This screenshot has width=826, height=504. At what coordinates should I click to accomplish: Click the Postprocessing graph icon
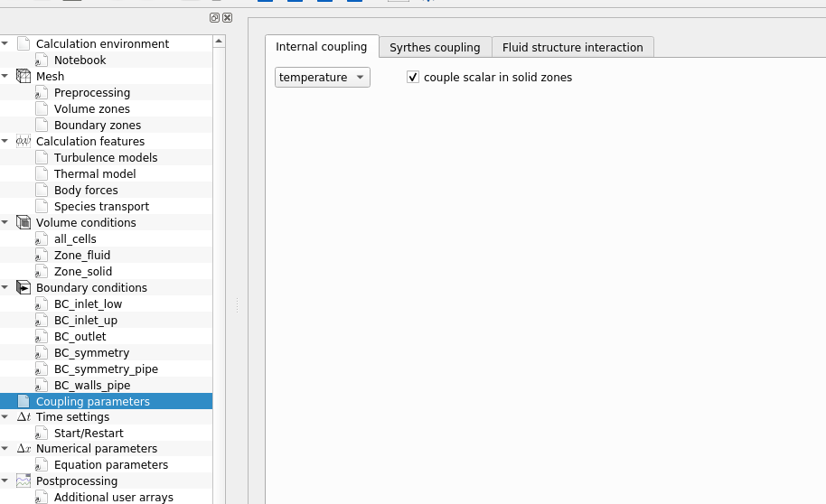coord(23,481)
